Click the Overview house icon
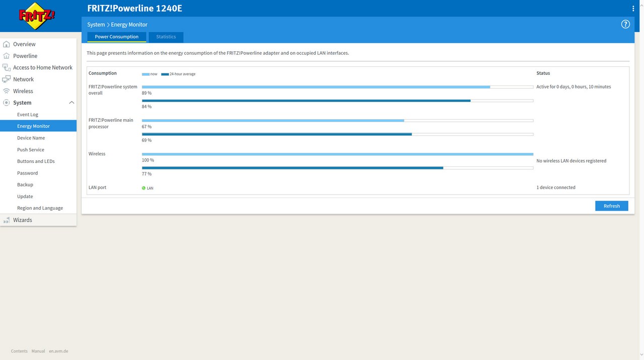This screenshot has height=360, width=644. [6, 44]
